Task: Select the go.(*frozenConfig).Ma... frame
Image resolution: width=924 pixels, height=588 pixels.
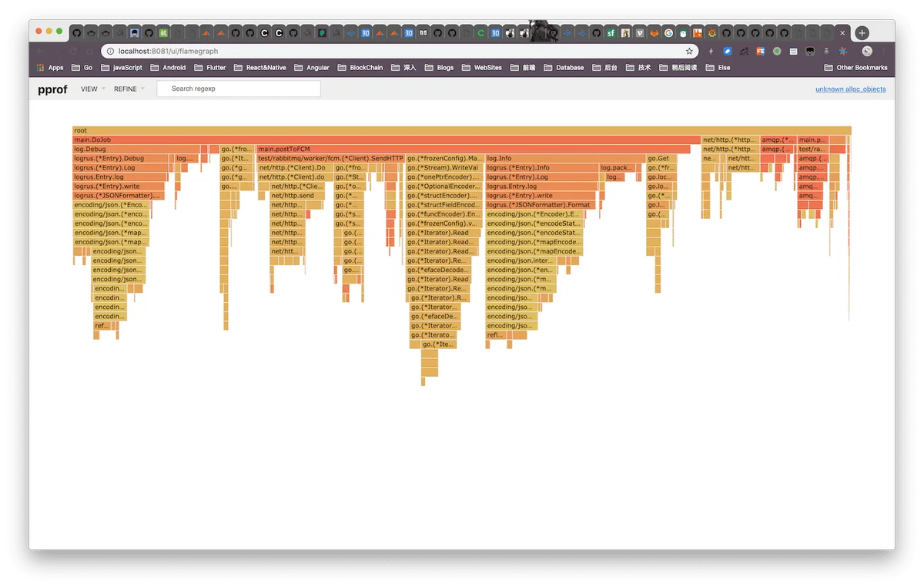Action: (444, 158)
